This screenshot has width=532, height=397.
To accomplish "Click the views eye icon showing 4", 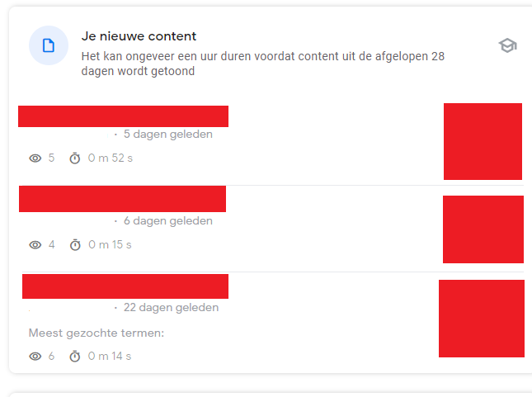I will [35, 245].
